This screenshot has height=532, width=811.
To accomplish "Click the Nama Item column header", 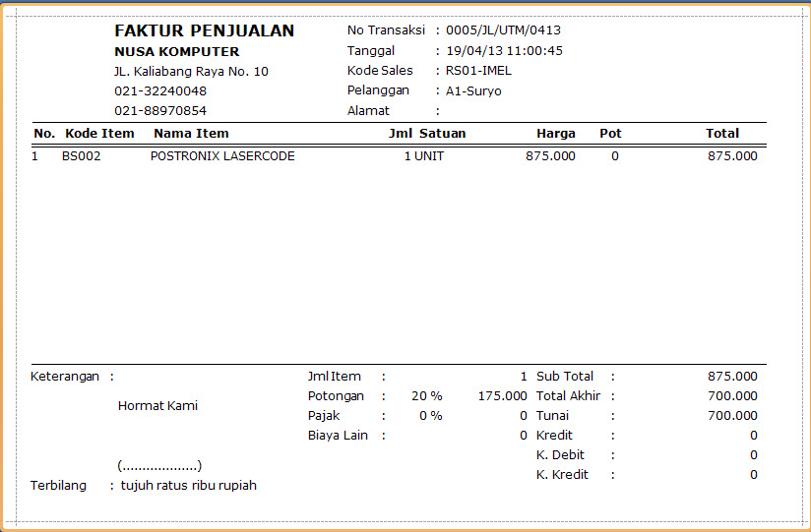I will click(191, 134).
